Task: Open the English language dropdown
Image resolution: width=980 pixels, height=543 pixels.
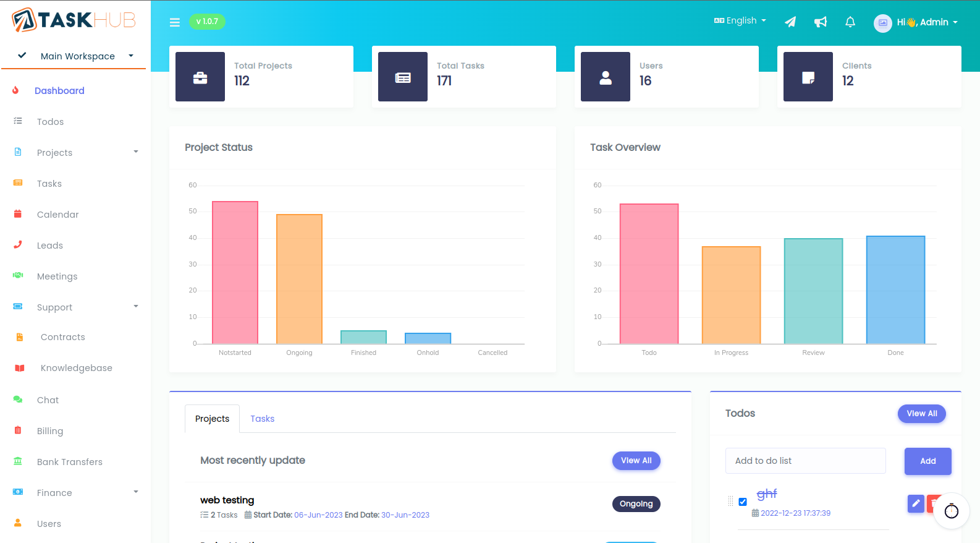Action: click(740, 20)
